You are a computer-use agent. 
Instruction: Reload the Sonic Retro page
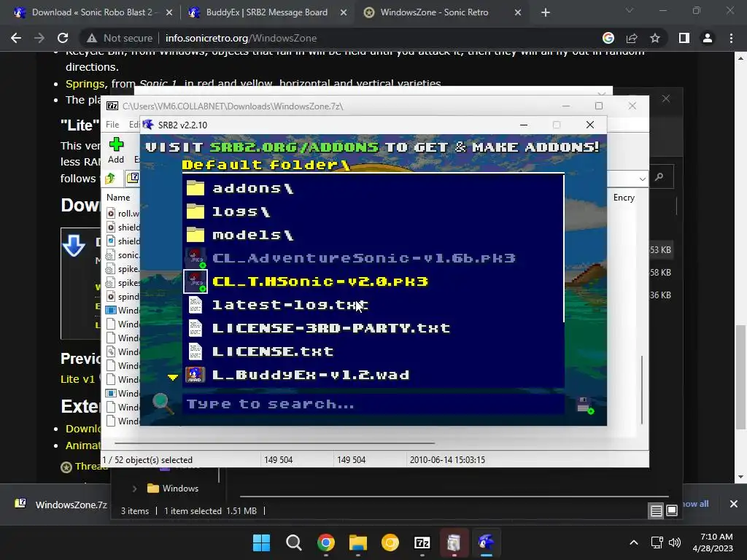click(x=63, y=38)
